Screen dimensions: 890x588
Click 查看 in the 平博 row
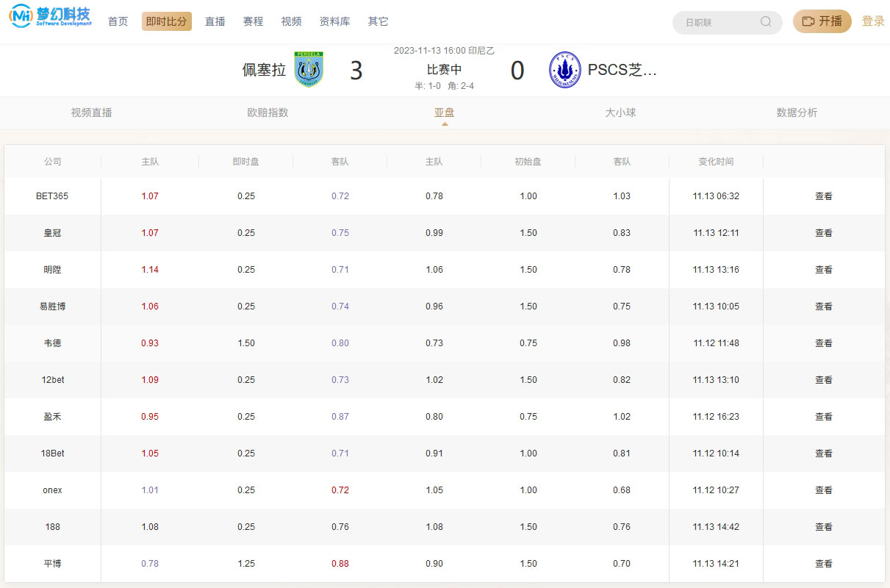[x=824, y=564]
